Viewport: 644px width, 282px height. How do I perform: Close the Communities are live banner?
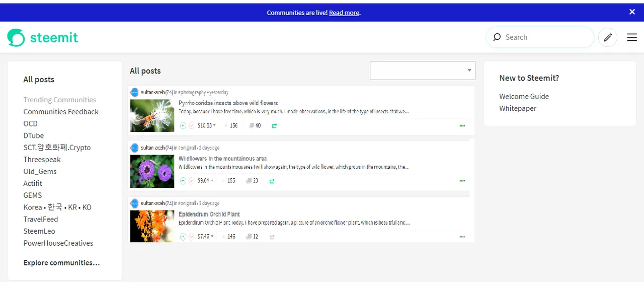[632, 12]
